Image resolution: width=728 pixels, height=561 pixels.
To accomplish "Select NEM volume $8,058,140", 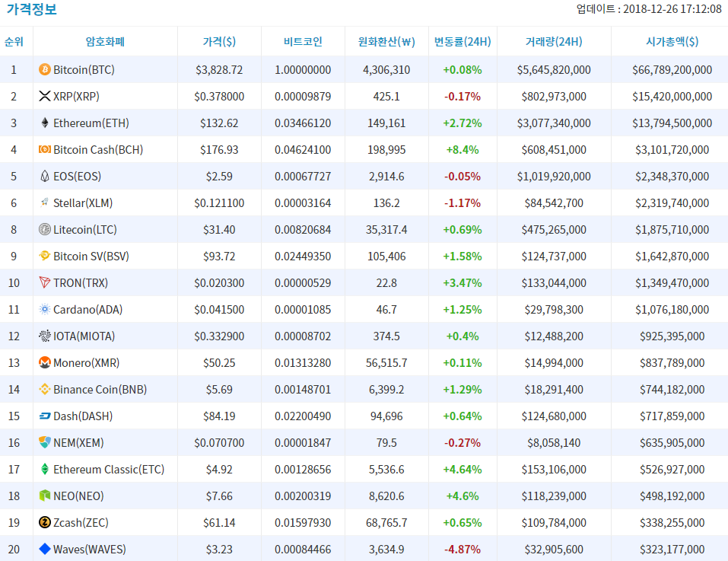I will tap(554, 442).
